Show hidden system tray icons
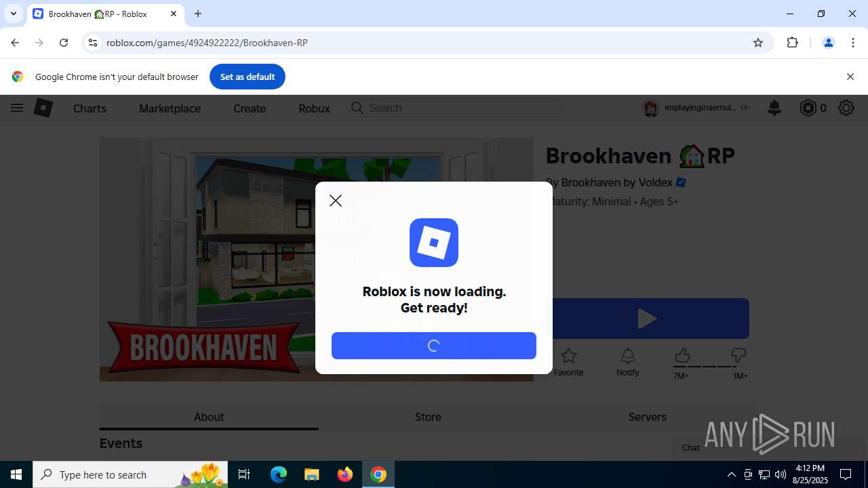The width and height of the screenshot is (868, 488). coord(731,474)
